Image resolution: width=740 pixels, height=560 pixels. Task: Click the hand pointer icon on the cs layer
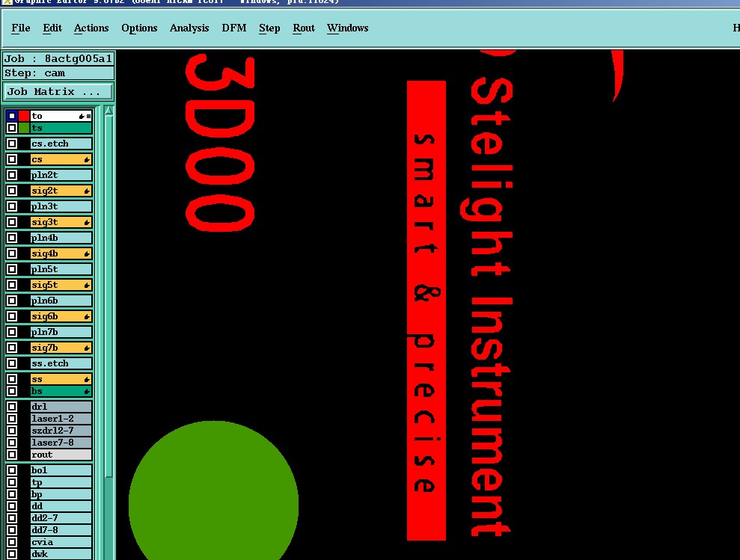coord(87,160)
